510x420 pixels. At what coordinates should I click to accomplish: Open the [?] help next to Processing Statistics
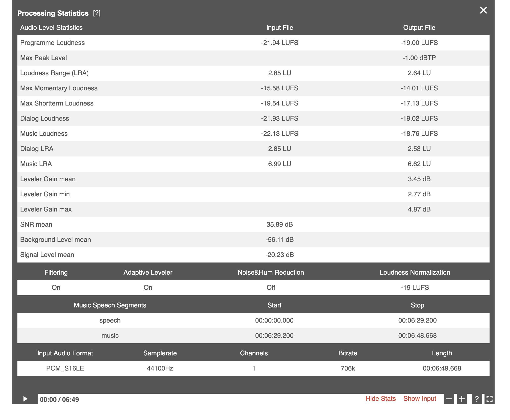97,13
